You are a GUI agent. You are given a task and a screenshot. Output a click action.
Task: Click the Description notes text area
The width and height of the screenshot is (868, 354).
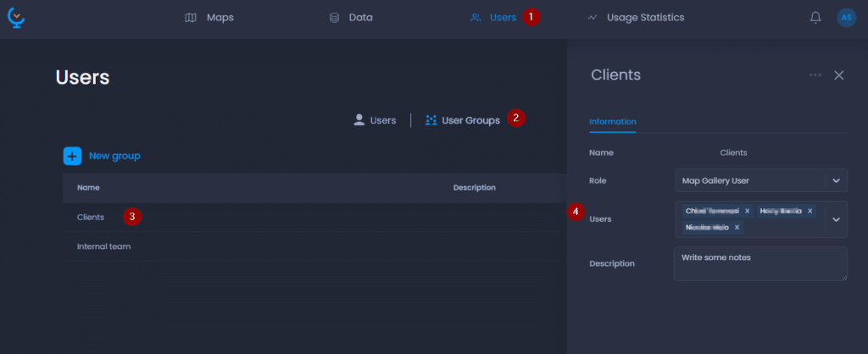click(760, 264)
